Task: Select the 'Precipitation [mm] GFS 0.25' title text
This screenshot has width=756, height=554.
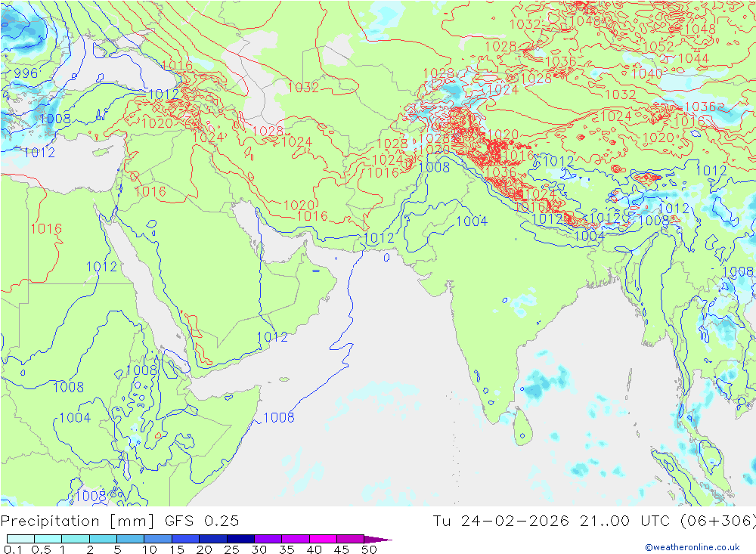Action: pos(119,522)
